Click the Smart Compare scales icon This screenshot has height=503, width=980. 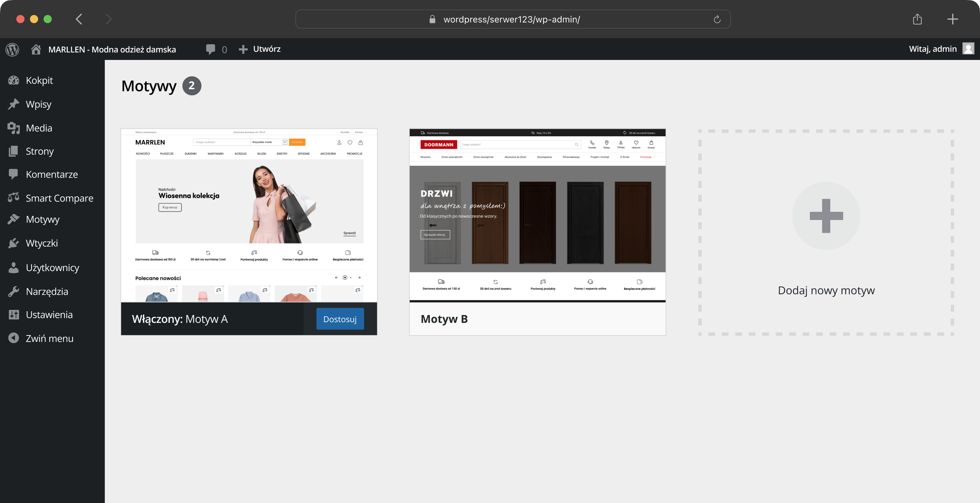(14, 198)
